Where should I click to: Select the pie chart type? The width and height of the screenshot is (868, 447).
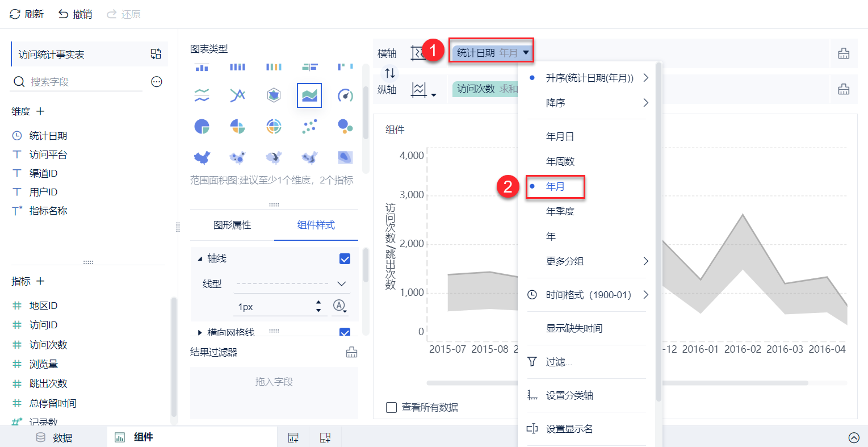pyautogui.click(x=202, y=126)
